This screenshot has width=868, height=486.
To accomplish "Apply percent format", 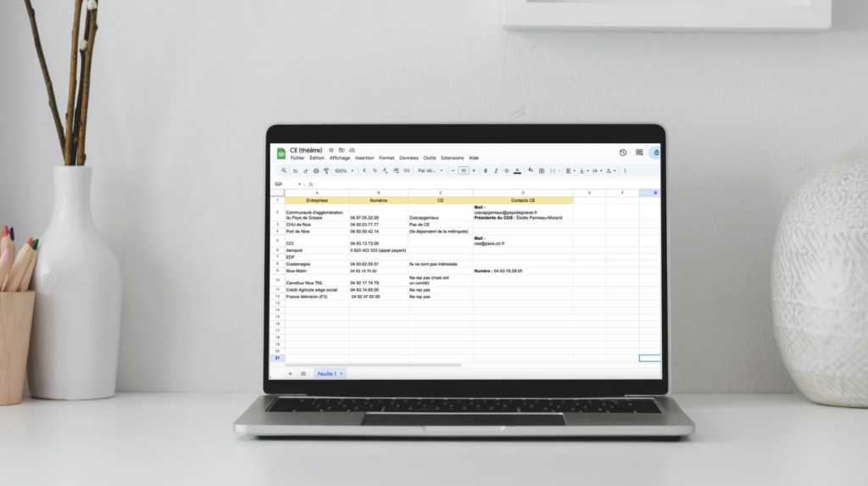I will point(375,170).
